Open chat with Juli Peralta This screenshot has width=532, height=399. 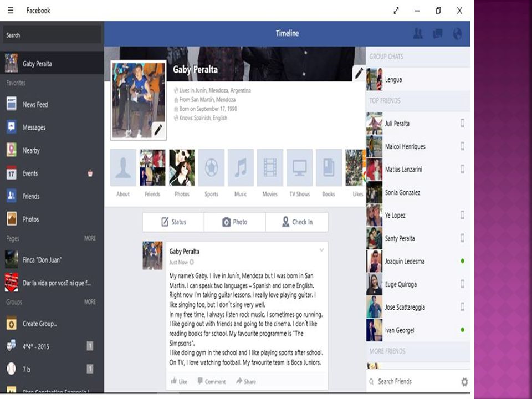[418, 123]
